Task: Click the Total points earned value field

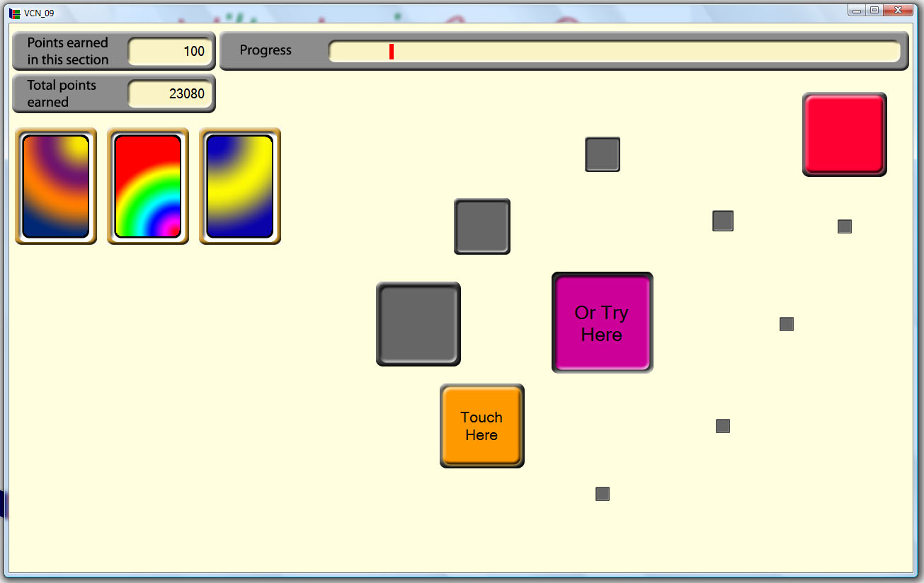Action: coord(170,93)
